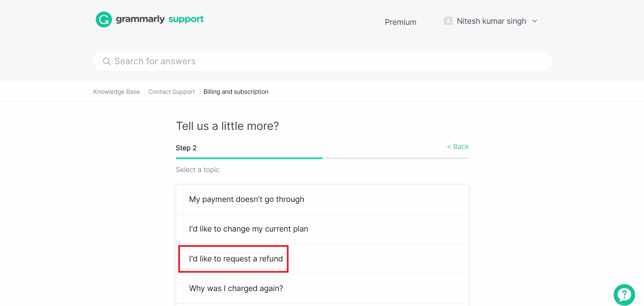This screenshot has width=644, height=306.
Task: Click the Nitesh kumar singh account name
Action: tap(491, 21)
